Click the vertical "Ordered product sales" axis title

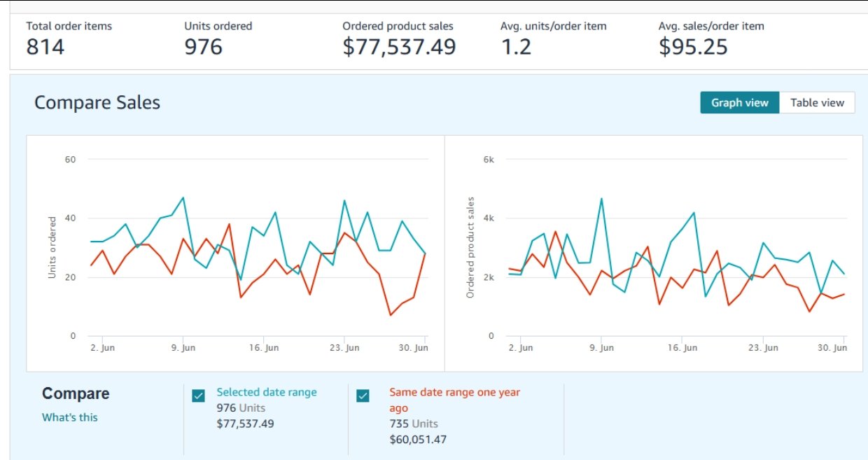tap(470, 247)
